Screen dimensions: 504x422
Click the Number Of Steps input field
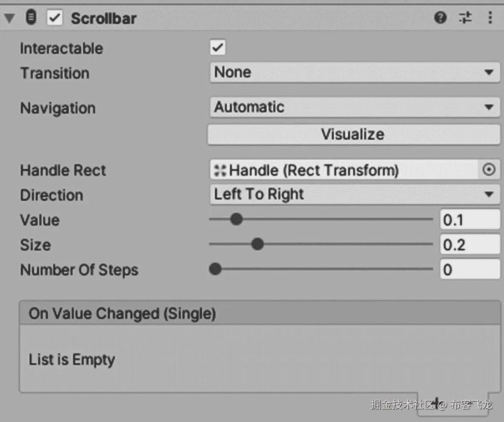(469, 270)
